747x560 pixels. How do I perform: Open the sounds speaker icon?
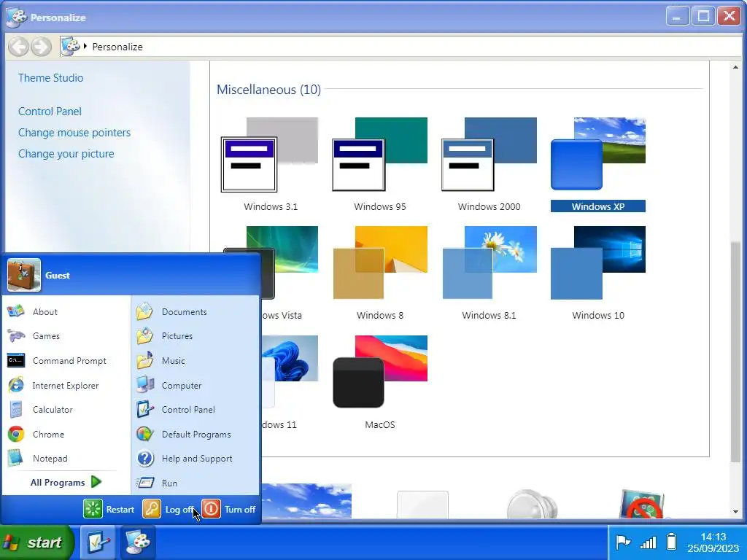pos(532,504)
